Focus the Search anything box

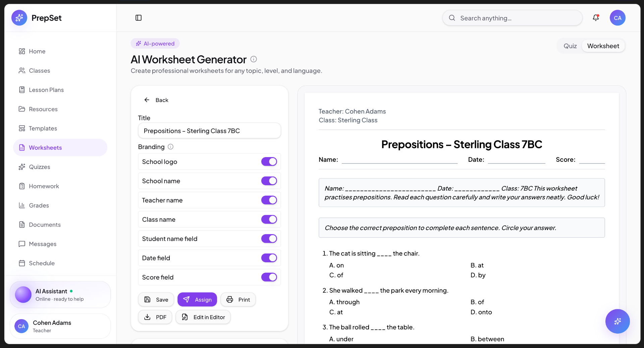(x=512, y=18)
